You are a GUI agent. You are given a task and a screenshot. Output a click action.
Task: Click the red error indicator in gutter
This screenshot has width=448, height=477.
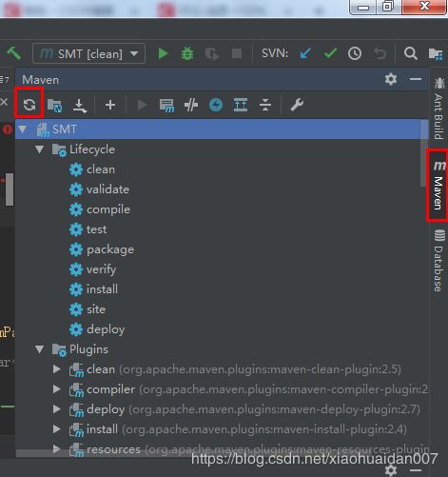[8, 129]
